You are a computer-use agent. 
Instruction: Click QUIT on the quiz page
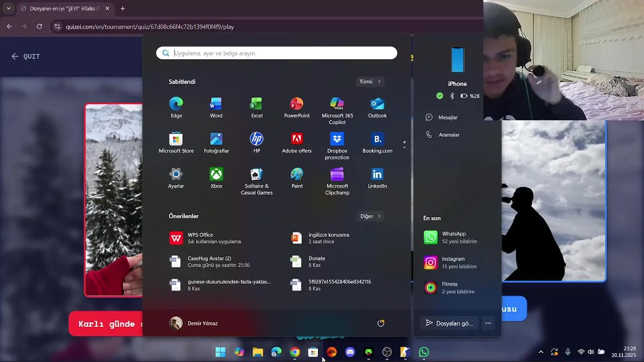26,56
